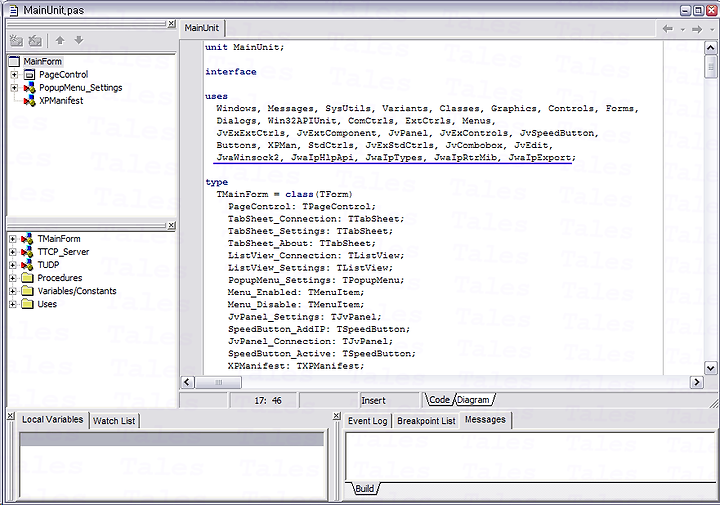Switch to the MainUnit editor tab
Screen dimensions: 720x505
tap(202, 28)
